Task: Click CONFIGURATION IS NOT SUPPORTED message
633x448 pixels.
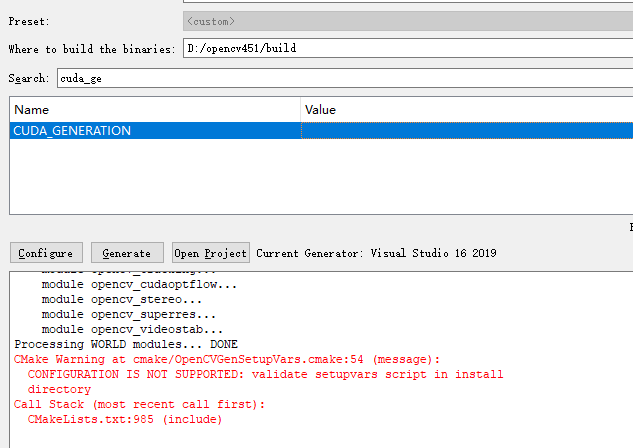Action: click(x=265, y=382)
